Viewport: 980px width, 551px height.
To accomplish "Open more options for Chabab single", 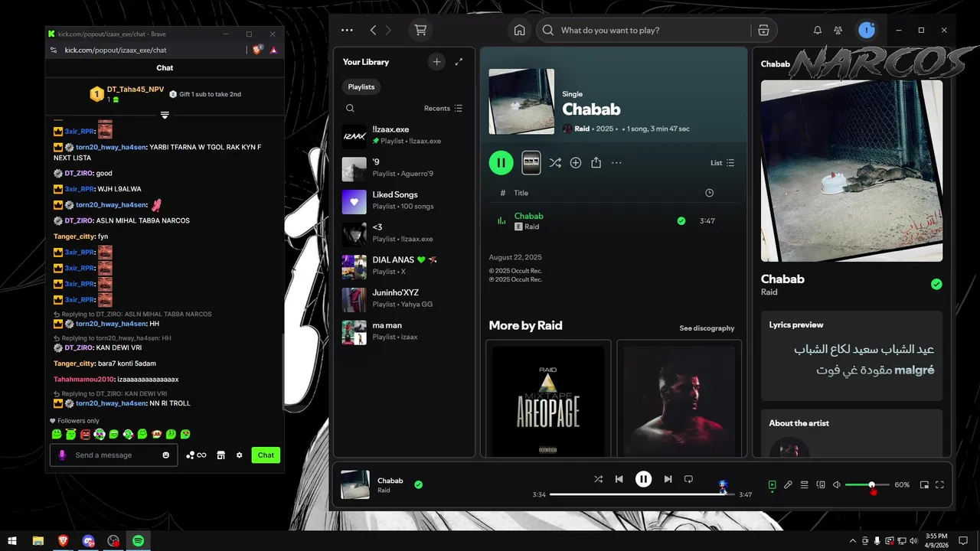I will (x=616, y=162).
